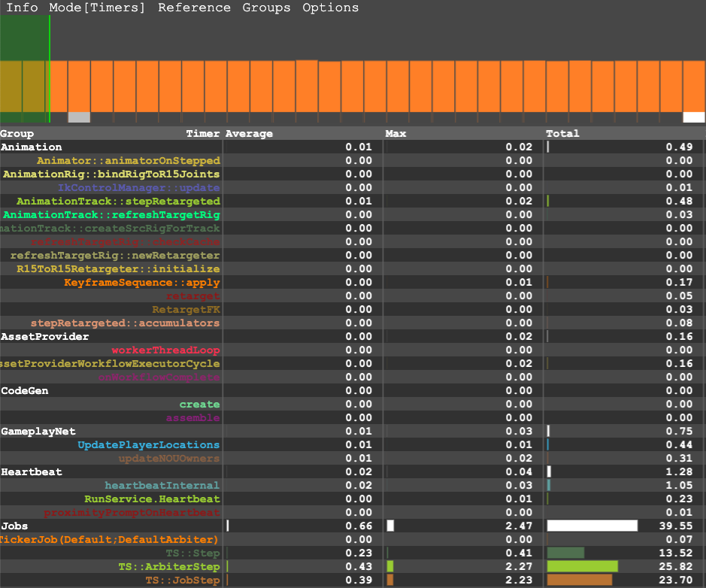Open the Reference menu
Viewport: 706px width, 588px height.
pyautogui.click(x=194, y=8)
